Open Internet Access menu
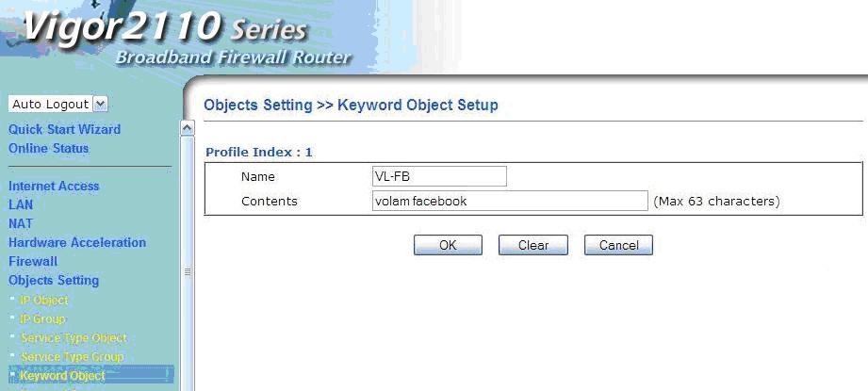This screenshot has height=391, width=868. coord(54,186)
